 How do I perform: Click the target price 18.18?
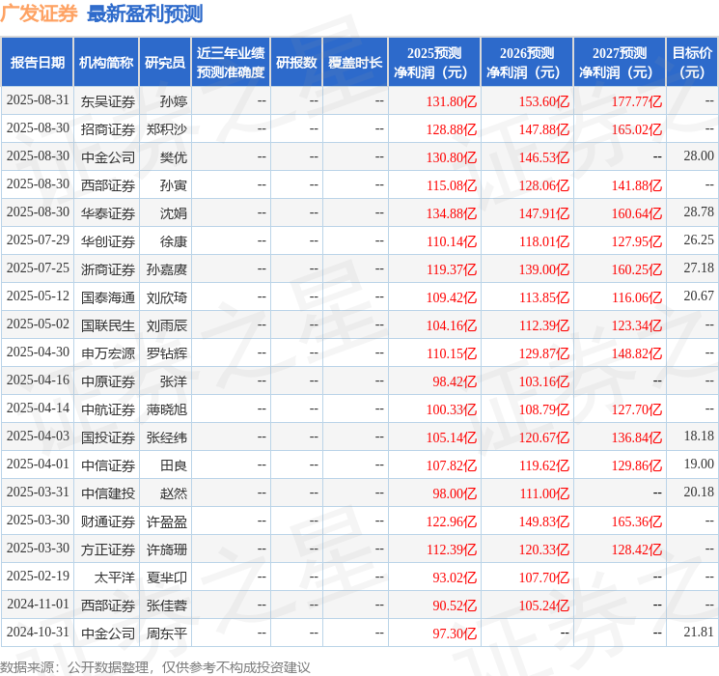(698, 436)
